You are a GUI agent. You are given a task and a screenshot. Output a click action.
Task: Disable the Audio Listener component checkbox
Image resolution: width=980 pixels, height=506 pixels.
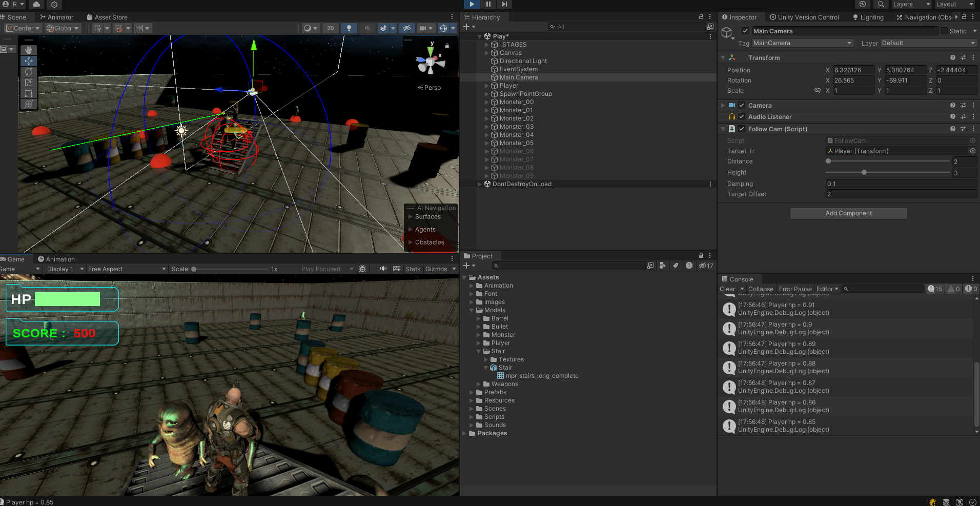click(x=742, y=116)
